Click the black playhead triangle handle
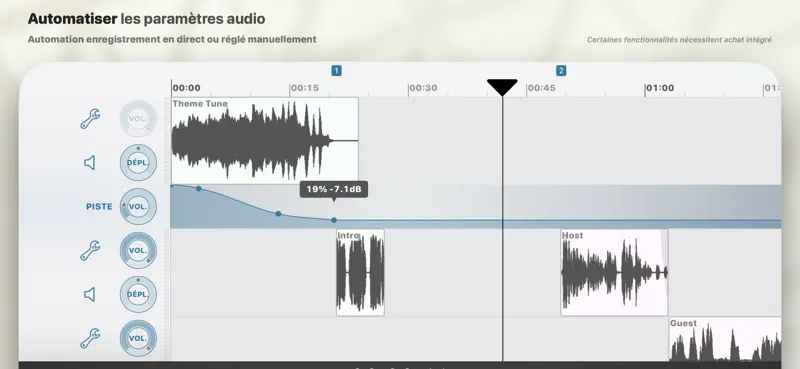This screenshot has width=800, height=369. pos(502,87)
